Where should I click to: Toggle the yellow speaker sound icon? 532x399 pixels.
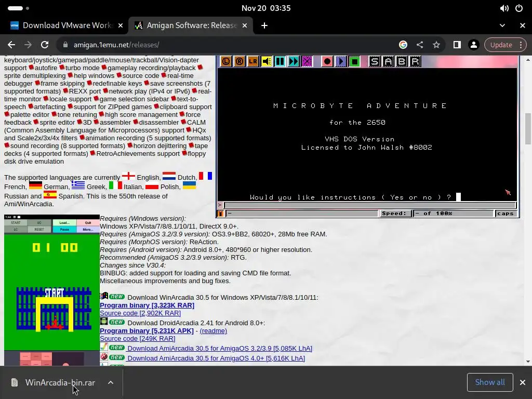(267, 61)
